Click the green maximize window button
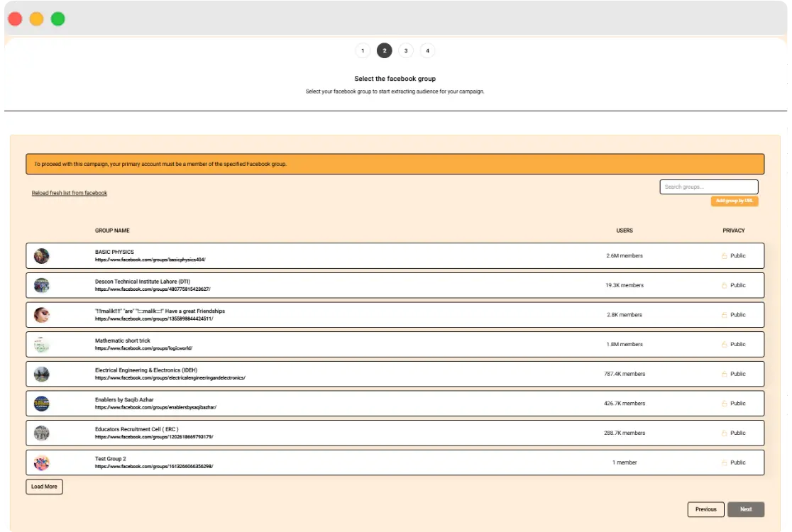Screen dimensions: 792x532 point(58,19)
